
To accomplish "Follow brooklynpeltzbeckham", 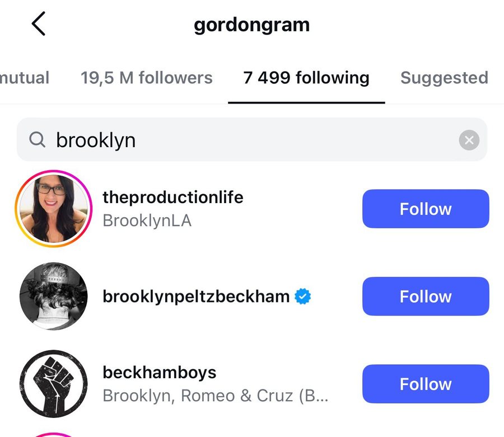I will [425, 297].
